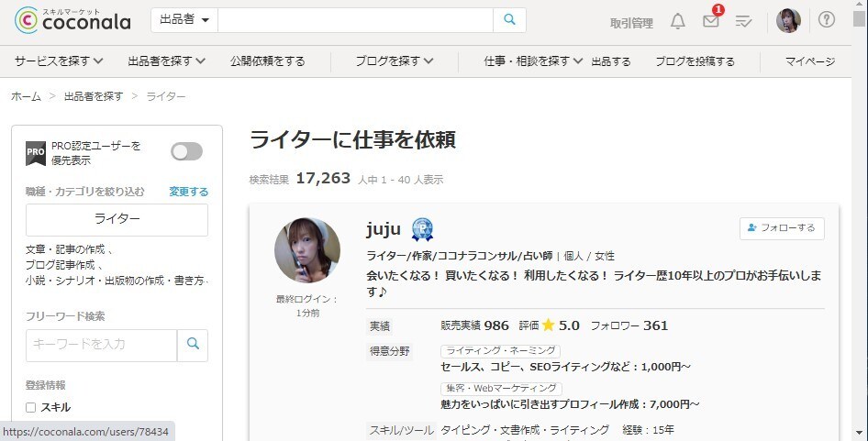Click the coconala logo
This screenshot has height=441, width=868.
pos(73,20)
